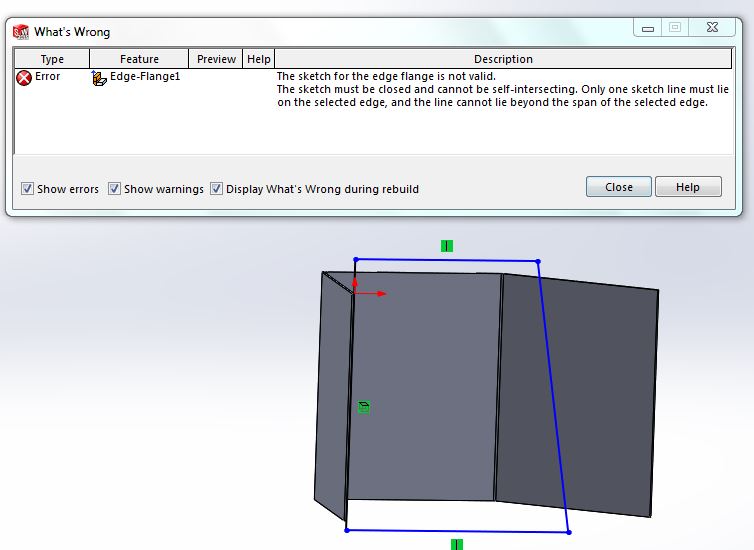Click the SolidWorks logo in What's Wrong title bar

pyautogui.click(x=21, y=32)
